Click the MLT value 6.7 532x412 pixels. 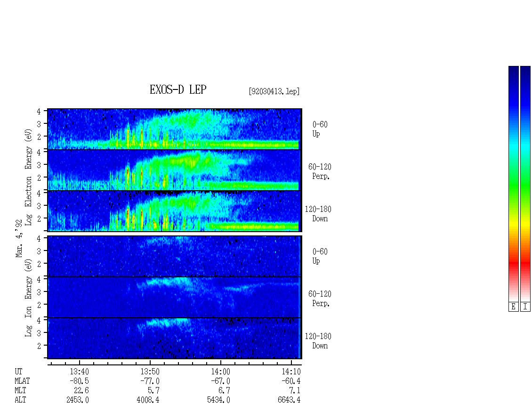tap(224, 391)
